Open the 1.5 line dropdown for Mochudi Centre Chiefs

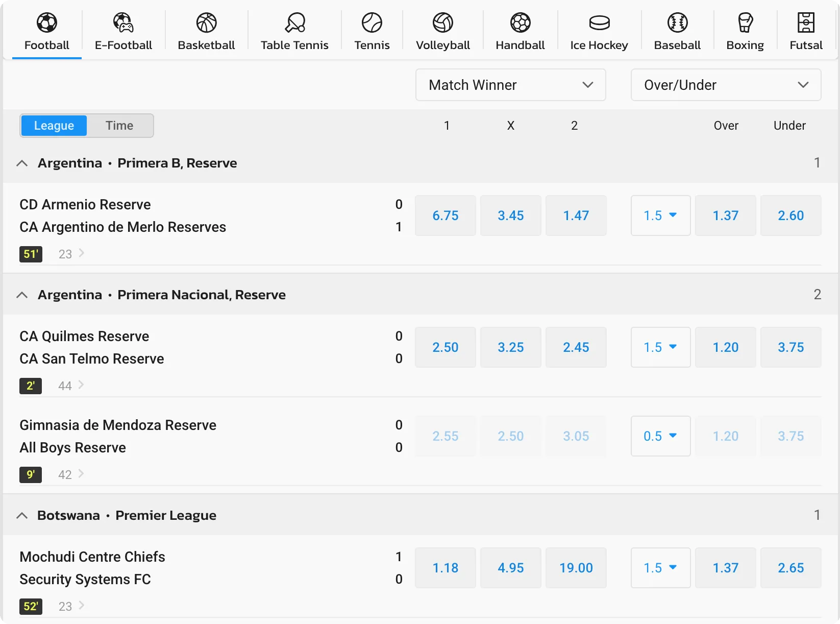pyautogui.click(x=661, y=568)
